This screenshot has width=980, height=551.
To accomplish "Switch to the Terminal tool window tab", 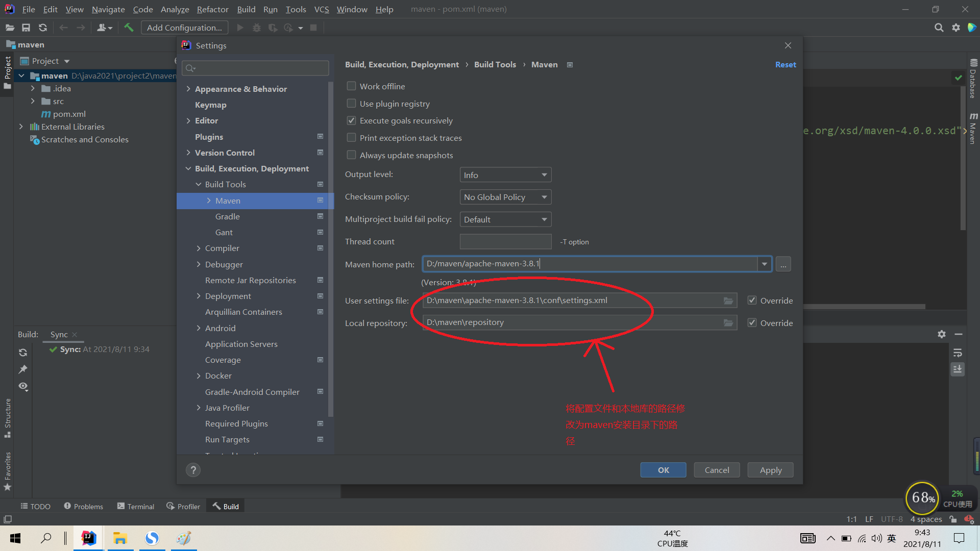I will 136,506.
